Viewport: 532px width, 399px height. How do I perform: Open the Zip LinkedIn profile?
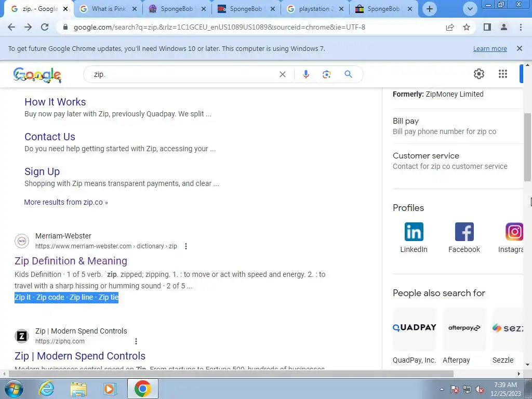click(x=414, y=238)
